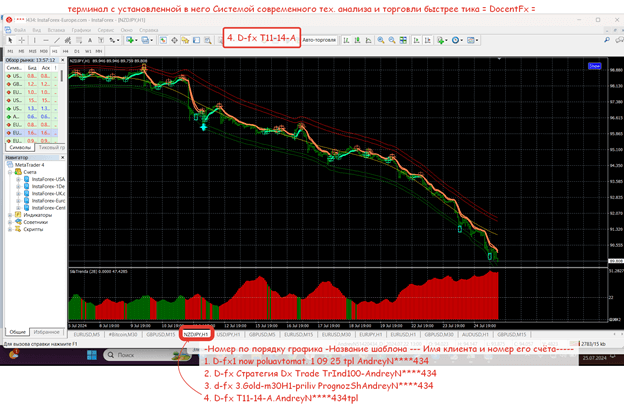
Task: Open new chart dropdown arrow
Action: (136, 40)
